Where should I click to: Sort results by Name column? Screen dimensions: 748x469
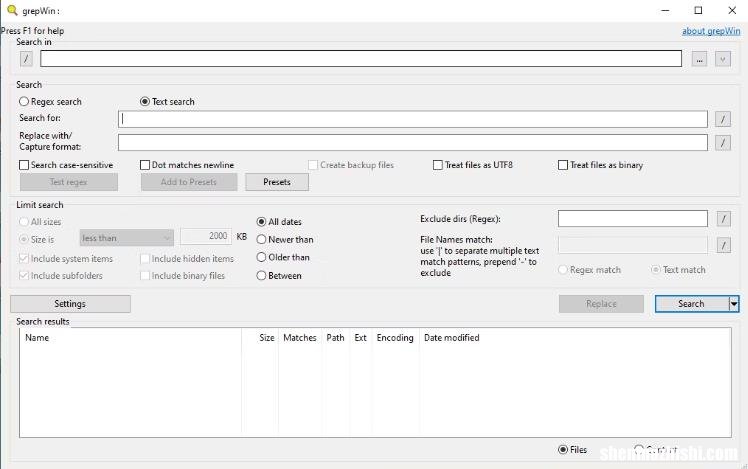point(130,338)
